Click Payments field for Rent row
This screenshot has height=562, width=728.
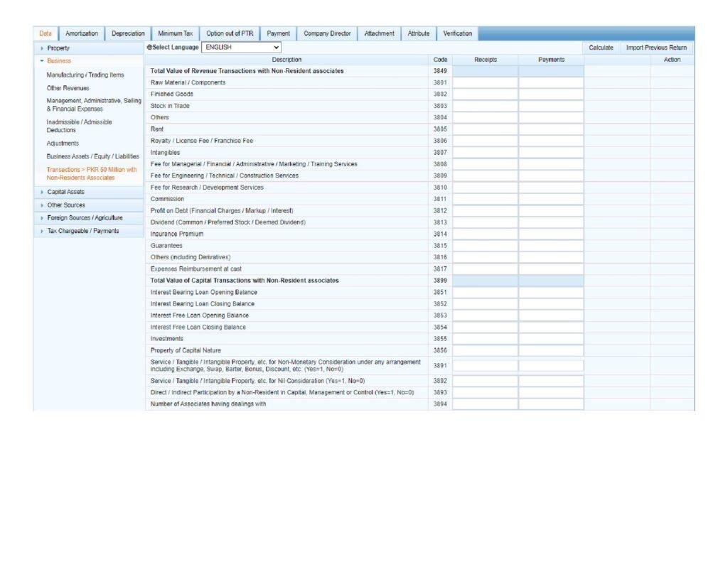551,130
